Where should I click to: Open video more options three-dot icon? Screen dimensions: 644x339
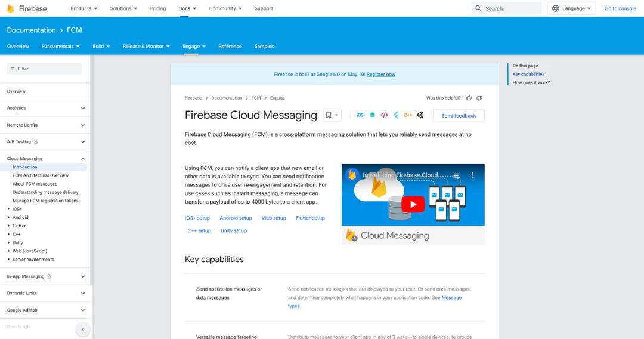[x=472, y=175]
